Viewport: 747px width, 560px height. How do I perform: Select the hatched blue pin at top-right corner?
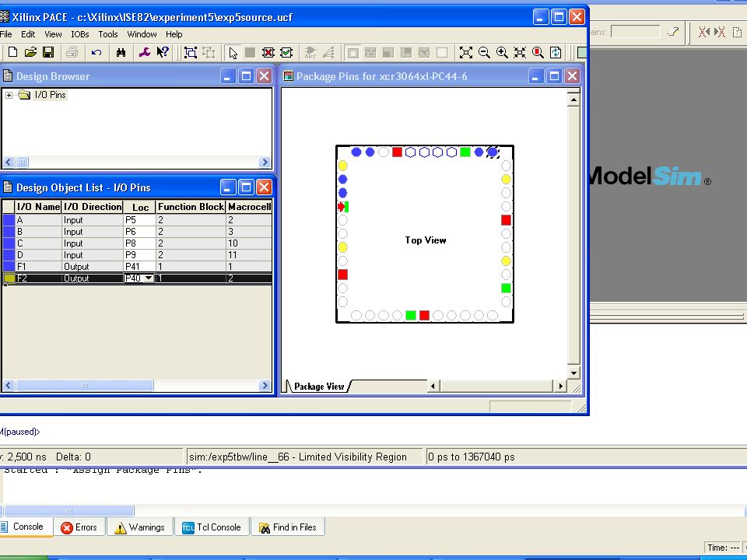[493, 152]
